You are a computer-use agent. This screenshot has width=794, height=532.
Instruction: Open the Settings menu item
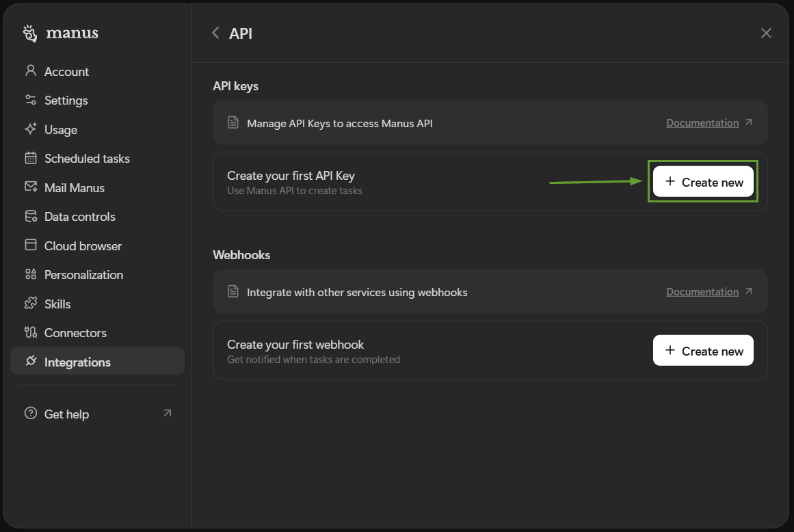click(66, 101)
